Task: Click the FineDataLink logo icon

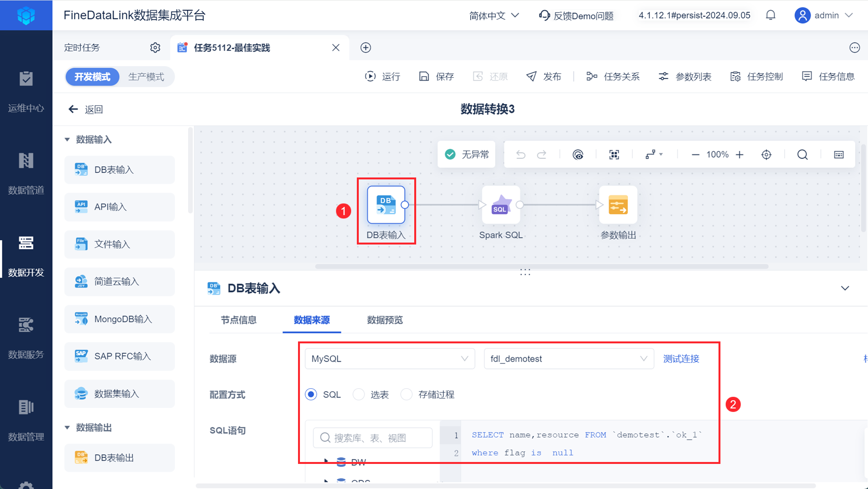Action: 26,15
